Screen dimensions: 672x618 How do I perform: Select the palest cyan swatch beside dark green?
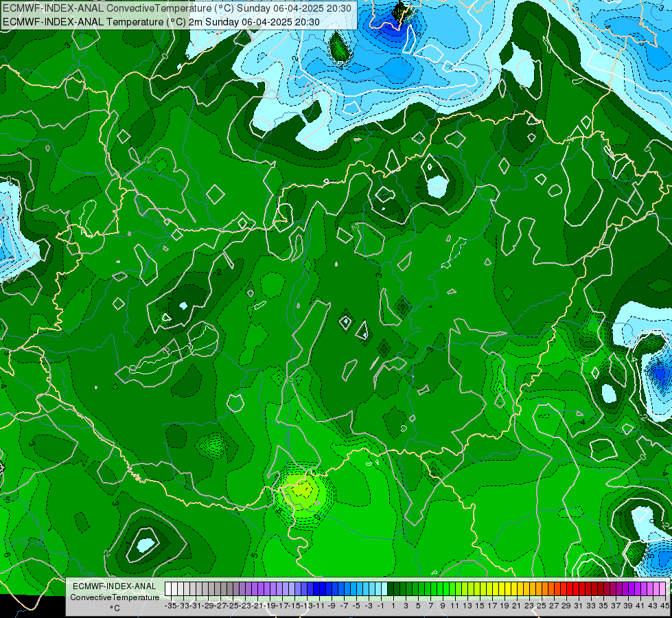(384, 589)
